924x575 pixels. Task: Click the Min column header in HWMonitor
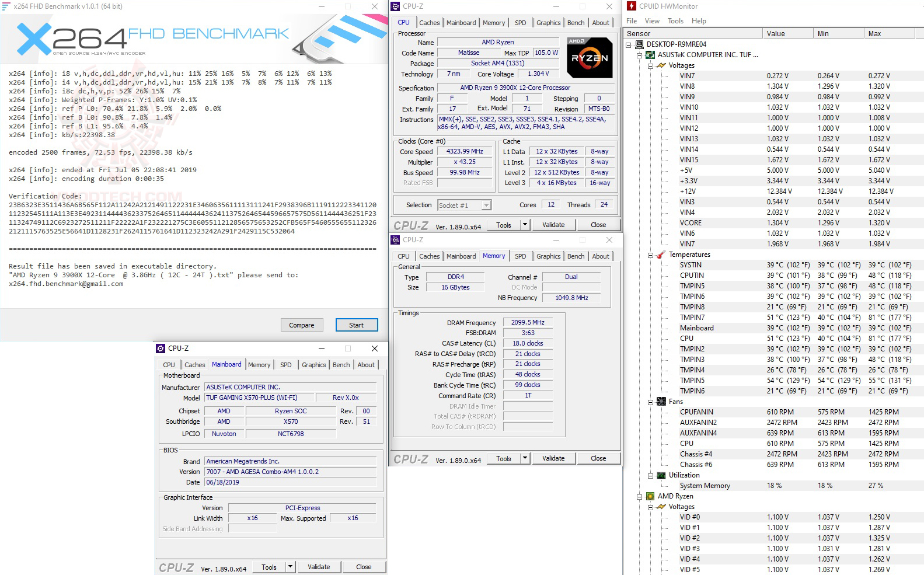[838, 34]
